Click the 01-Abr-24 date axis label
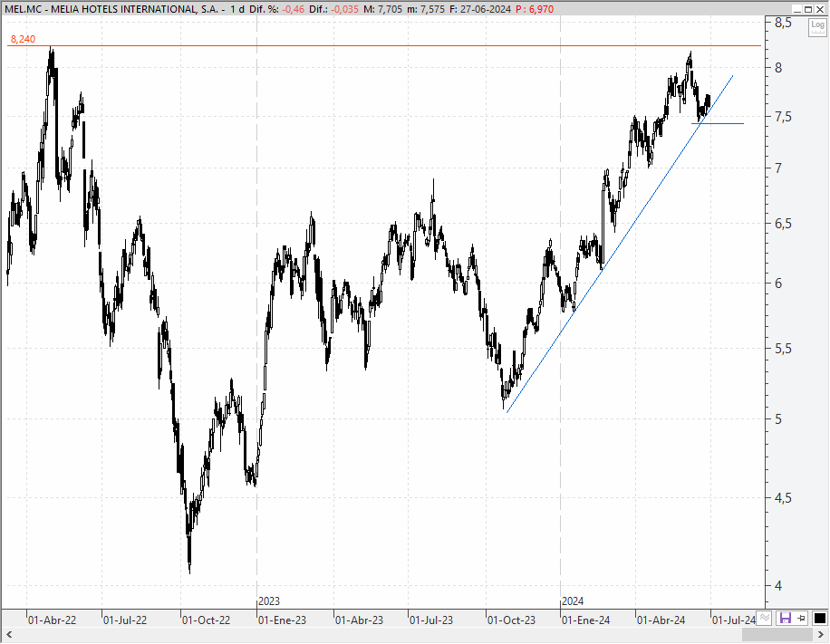The height and width of the screenshot is (644, 830). 661,620
